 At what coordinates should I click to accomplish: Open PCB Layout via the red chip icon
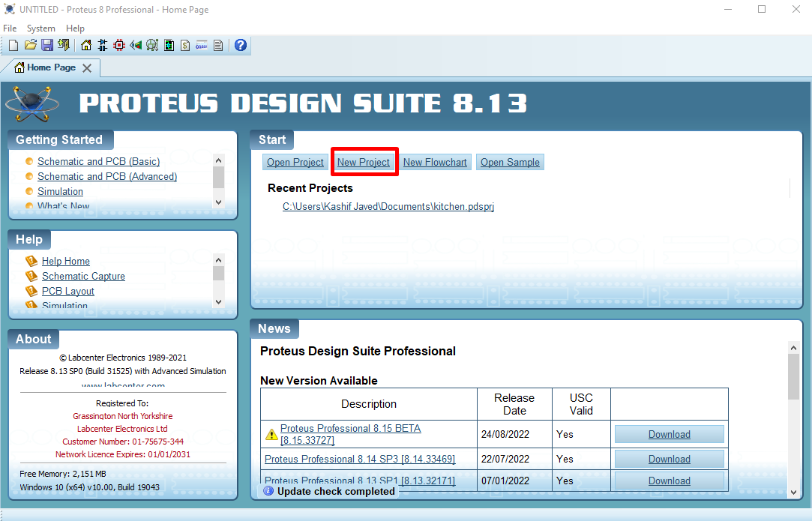(119, 46)
